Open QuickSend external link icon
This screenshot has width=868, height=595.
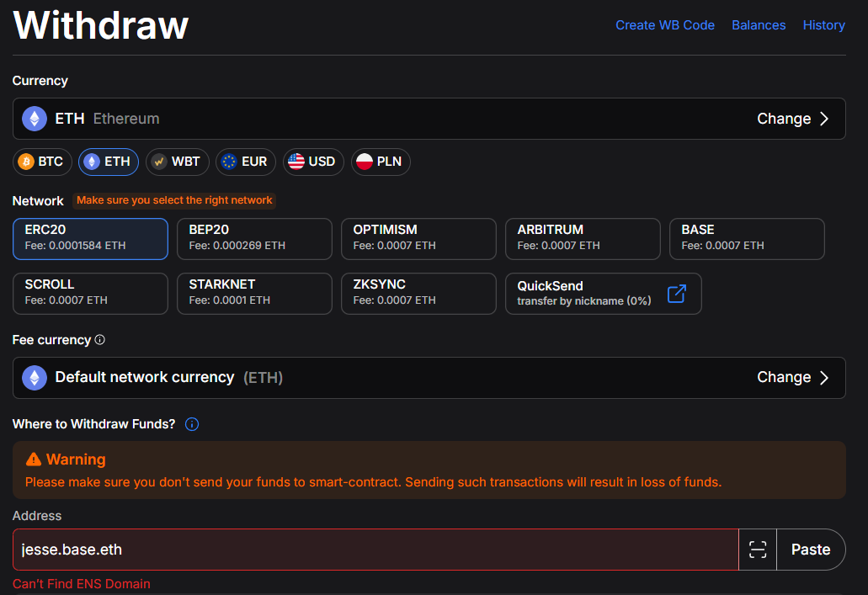point(676,294)
